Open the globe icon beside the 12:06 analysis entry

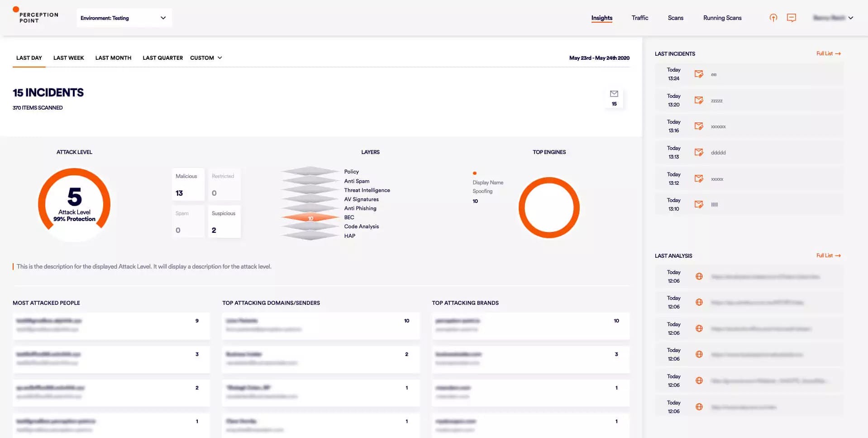[x=699, y=276]
